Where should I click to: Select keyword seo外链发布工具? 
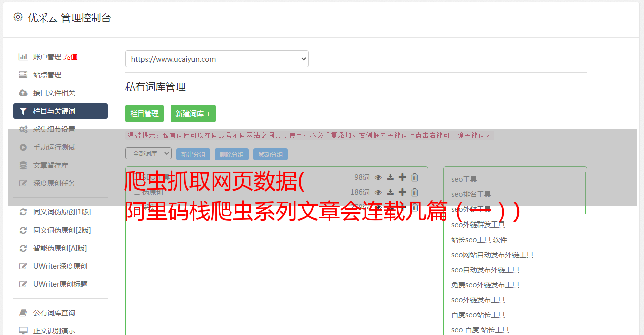478,300
